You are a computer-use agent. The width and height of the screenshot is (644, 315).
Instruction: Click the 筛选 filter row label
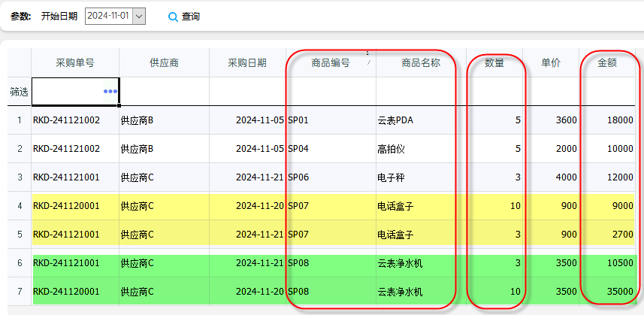click(20, 92)
